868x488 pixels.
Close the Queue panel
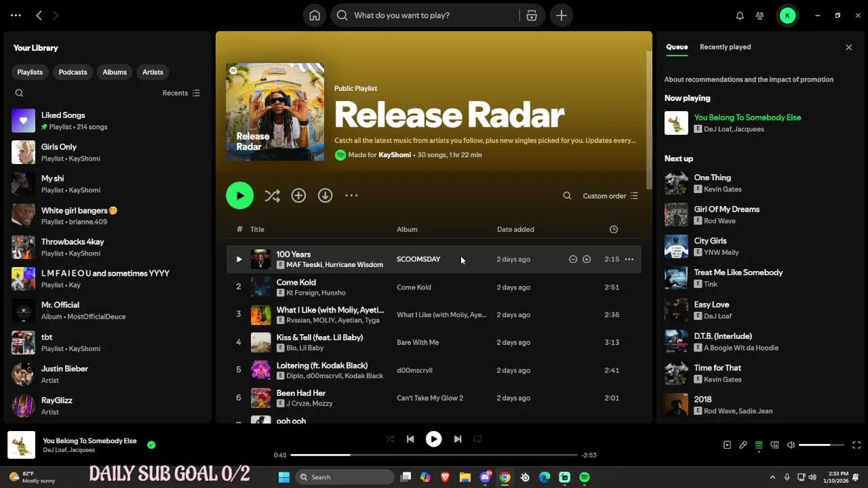coord(848,47)
